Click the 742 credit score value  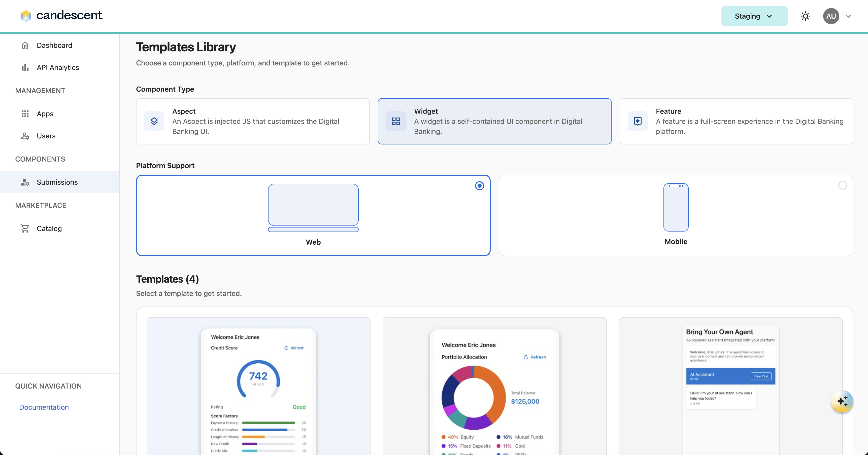tap(258, 376)
